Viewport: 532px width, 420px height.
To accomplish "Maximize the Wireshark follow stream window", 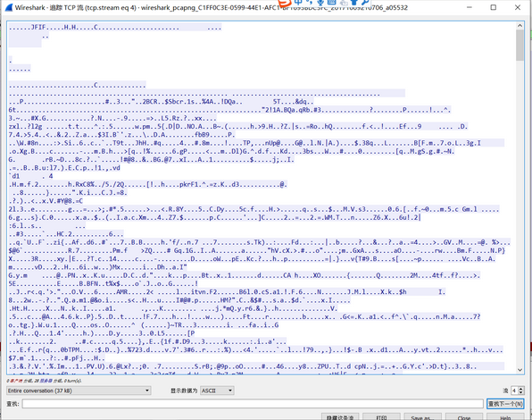I will pyautogui.click(x=494, y=7).
